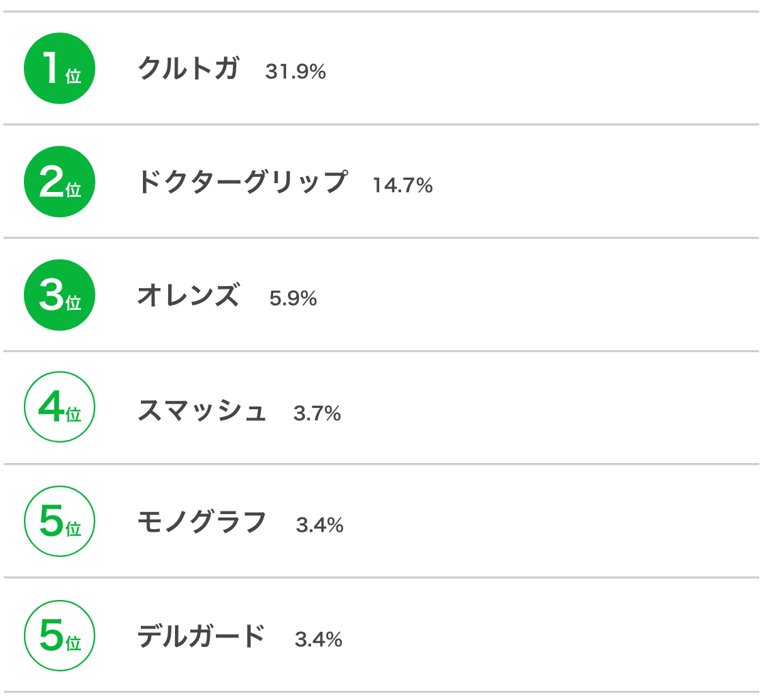Select the クルトガ product name
The height and width of the screenshot is (700, 764).
[189, 68]
